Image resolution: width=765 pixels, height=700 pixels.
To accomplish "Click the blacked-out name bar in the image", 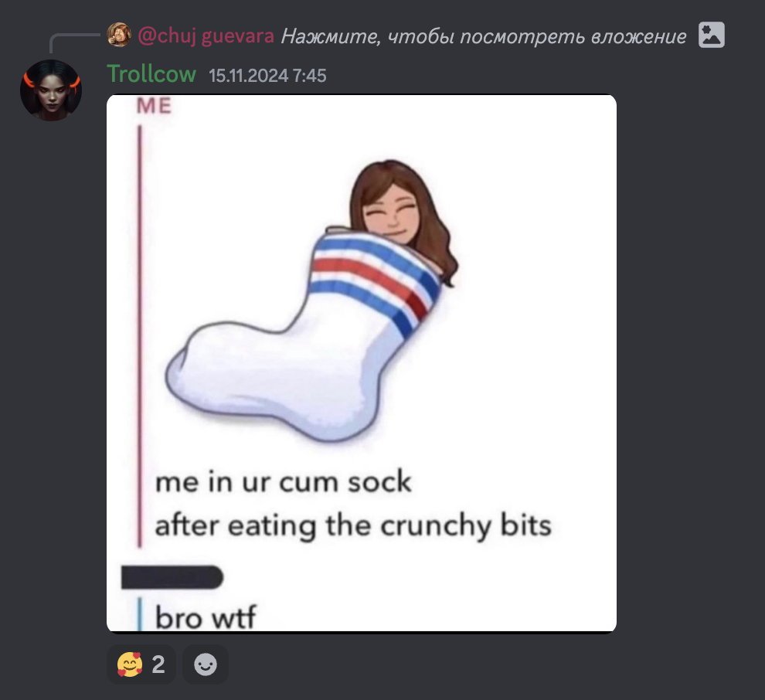I will click(172, 578).
